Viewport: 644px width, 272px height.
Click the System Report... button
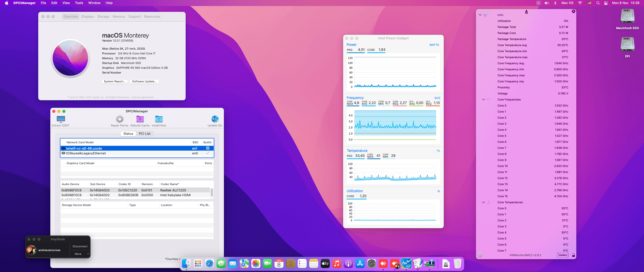(x=114, y=81)
